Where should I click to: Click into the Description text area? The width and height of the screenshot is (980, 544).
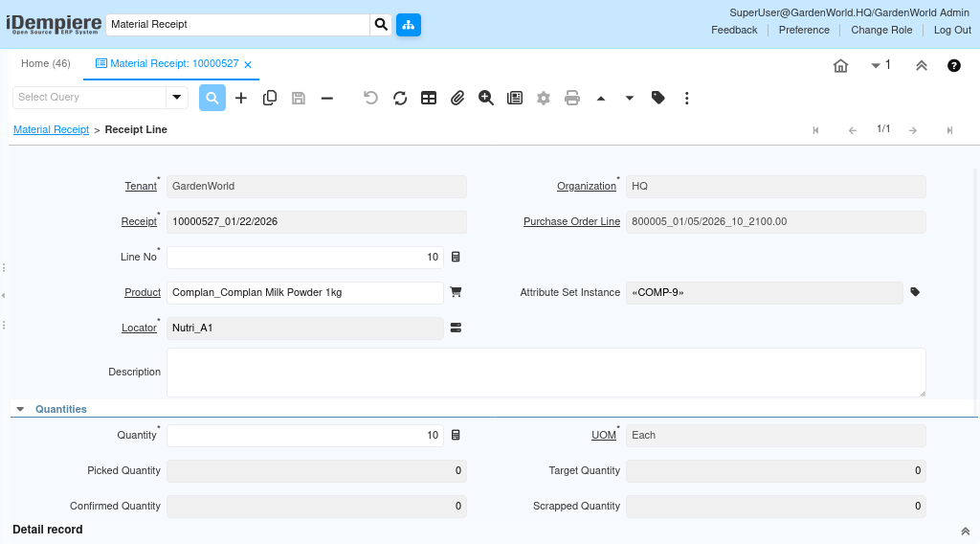tap(546, 372)
